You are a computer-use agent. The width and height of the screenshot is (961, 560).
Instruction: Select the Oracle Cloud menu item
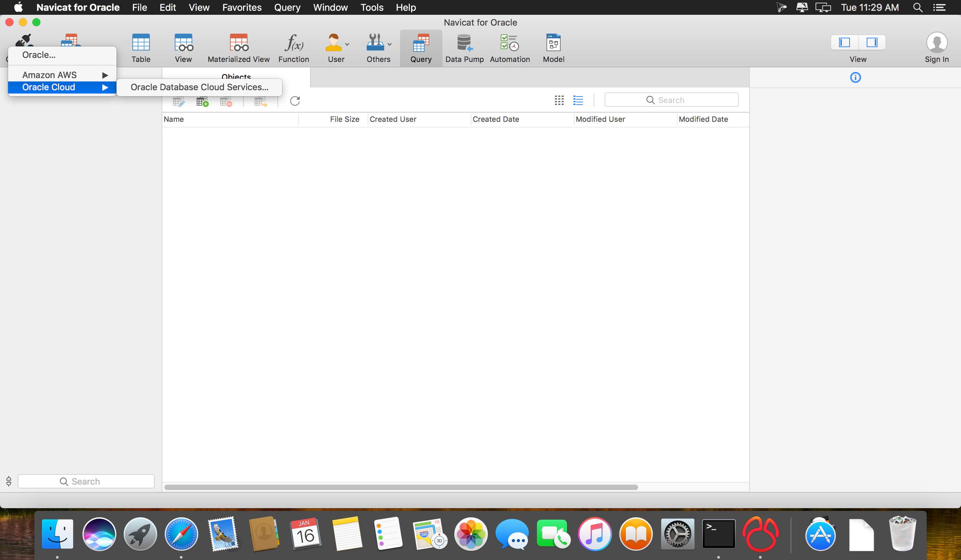pos(62,87)
